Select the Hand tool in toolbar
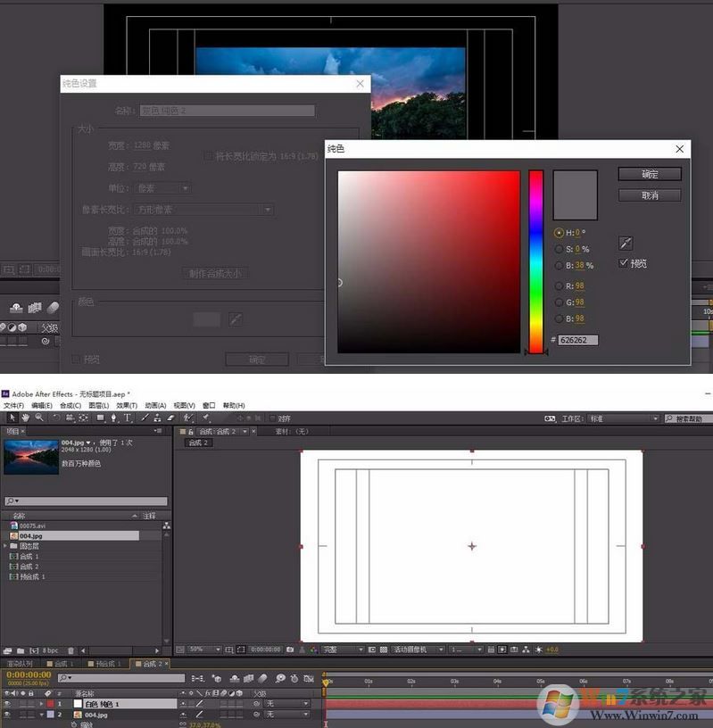The height and width of the screenshot is (728, 713). [x=26, y=418]
